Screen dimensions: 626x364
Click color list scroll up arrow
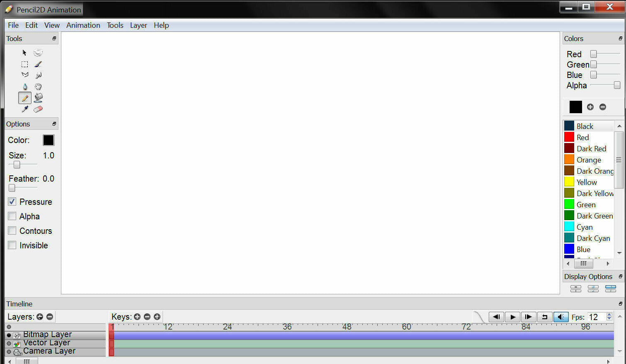(619, 126)
